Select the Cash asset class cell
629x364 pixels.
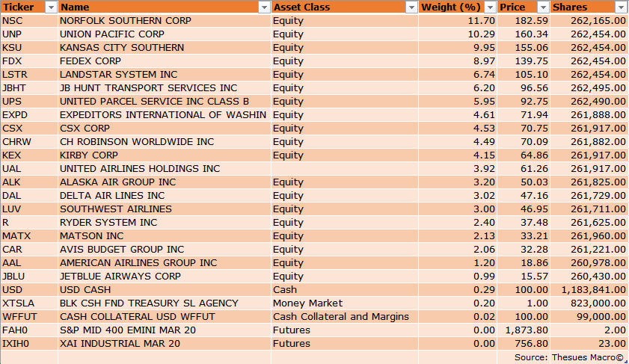[x=345, y=290]
